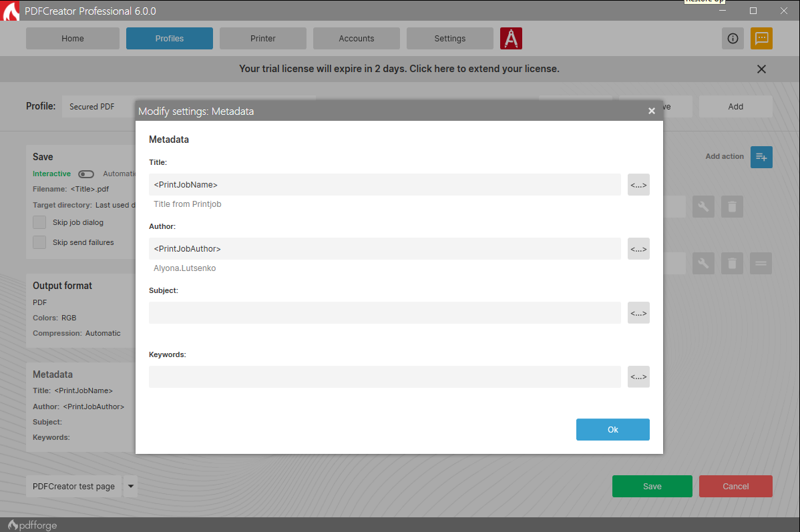This screenshot has height=532, width=800.
Task: Click the red A tab next to Settings
Action: click(x=511, y=38)
